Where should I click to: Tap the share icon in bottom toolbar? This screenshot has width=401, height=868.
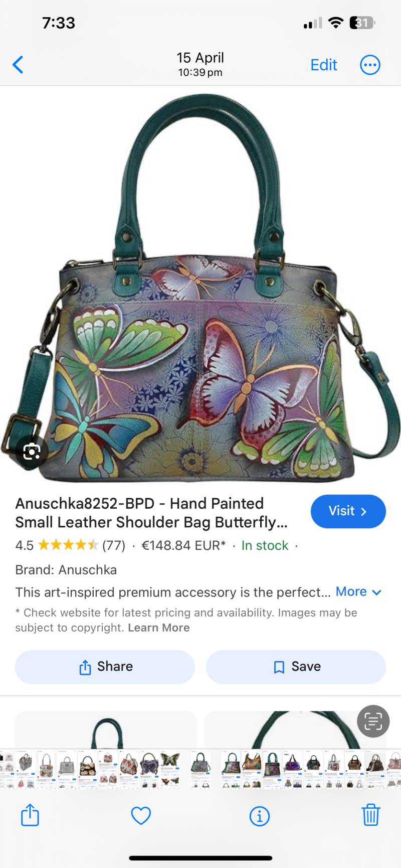(30, 815)
